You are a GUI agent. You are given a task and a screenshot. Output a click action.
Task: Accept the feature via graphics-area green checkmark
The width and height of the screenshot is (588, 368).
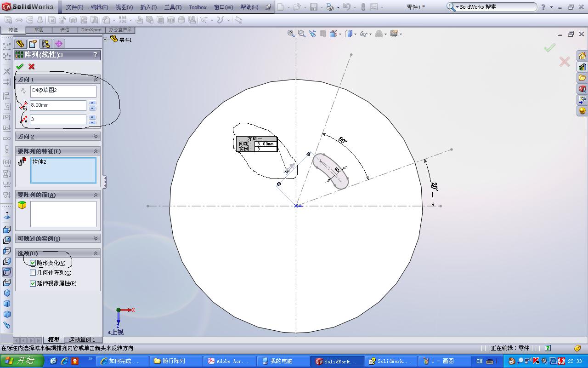(549, 47)
